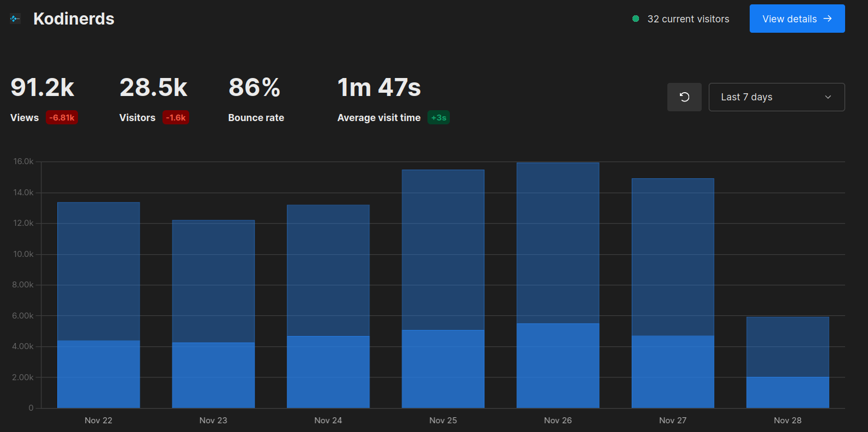Viewport: 868px width, 432px height.
Task: Click the Nov 27 views bar
Action: coord(673,257)
